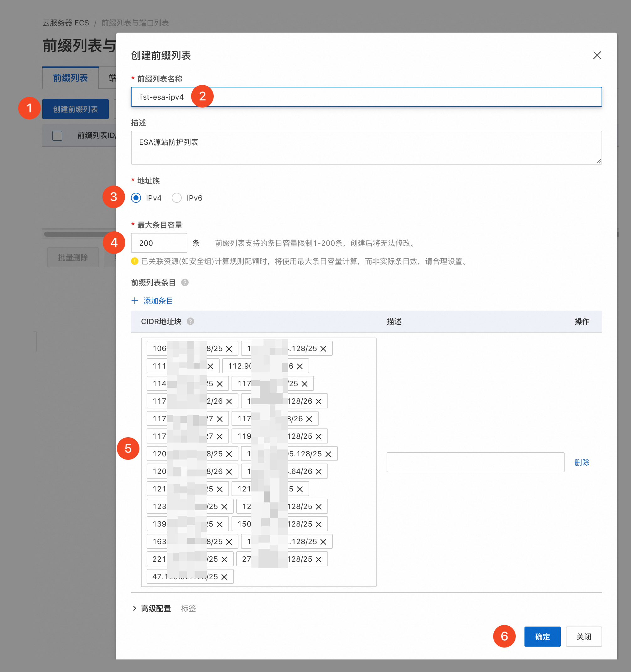Image resolution: width=631 pixels, height=672 pixels.
Task: Select the IPv6 address family
Action: (x=177, y=198)
